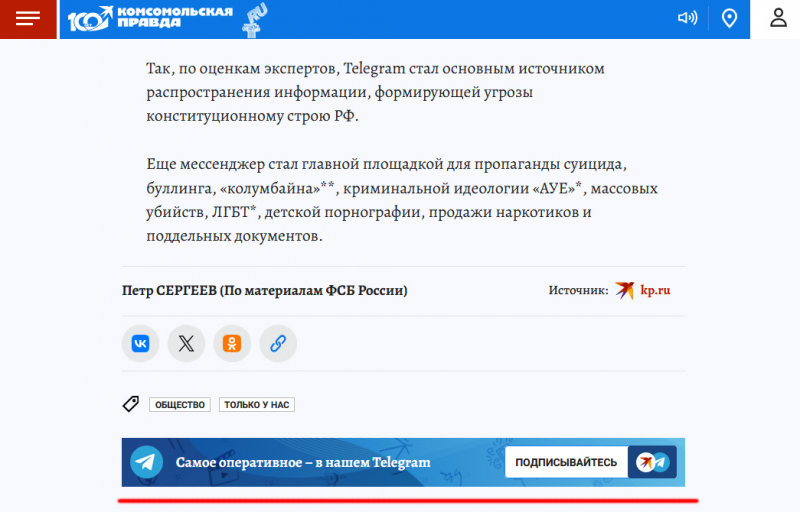
Task: Open the ТОЛЬКО У НАС tag
Action: (257, 405)
